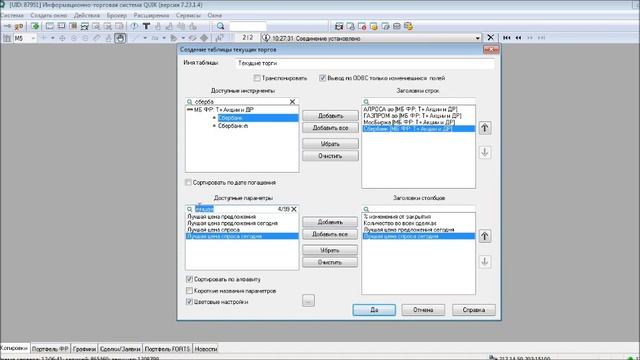This screenshot has height=360, width=640.
Task: Click the magnifier search icon in toolbar
Action: tap(220, 26)
